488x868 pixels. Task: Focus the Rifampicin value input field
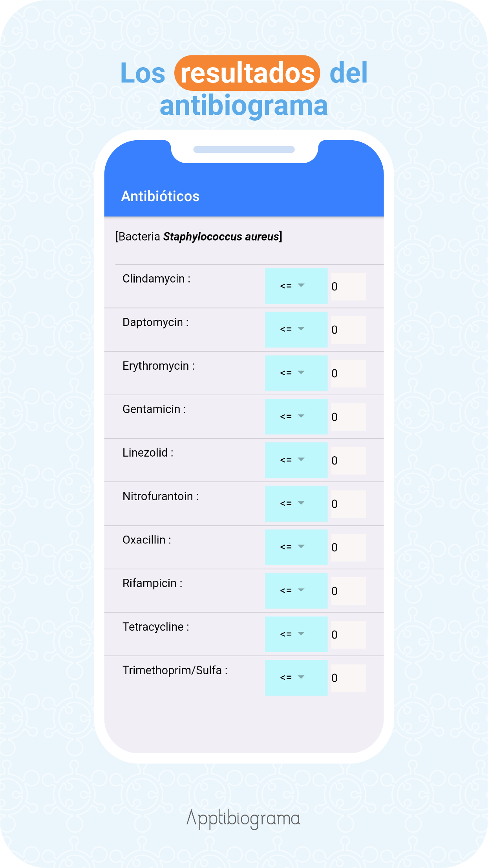348,591
